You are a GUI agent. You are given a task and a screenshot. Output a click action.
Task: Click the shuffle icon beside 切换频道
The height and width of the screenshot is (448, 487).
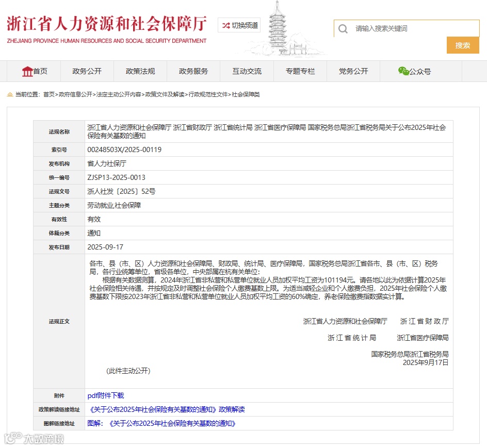coord(226,25)
